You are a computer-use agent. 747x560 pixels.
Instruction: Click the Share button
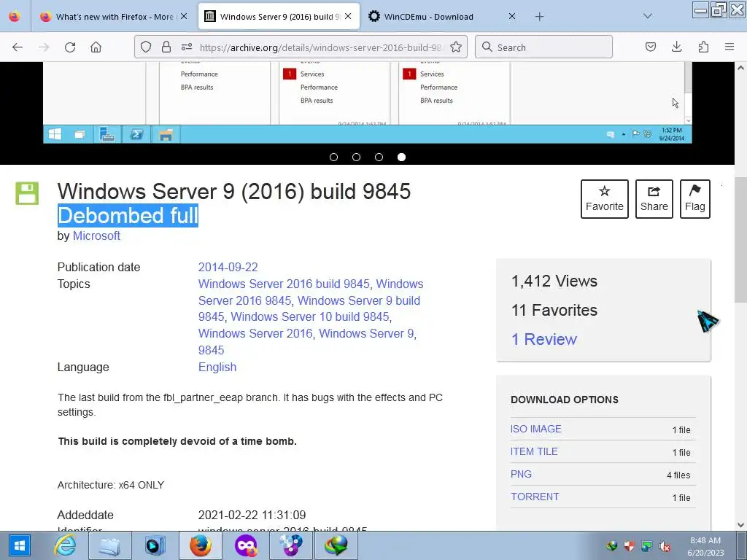[654, 199]
